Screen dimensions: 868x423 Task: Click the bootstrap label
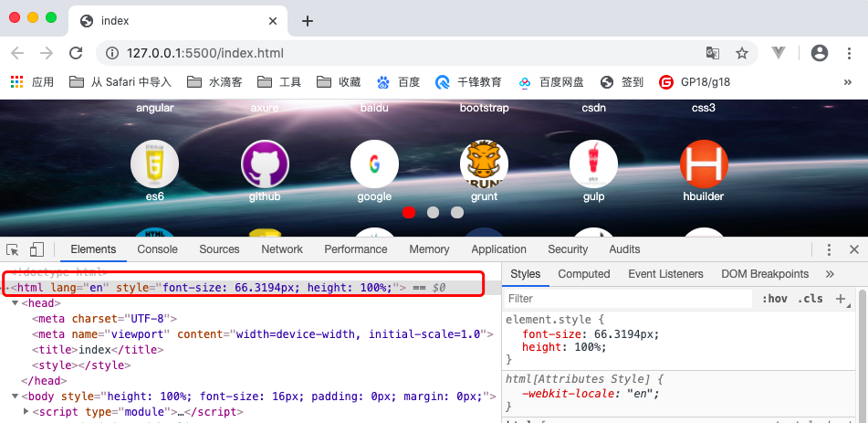click(484, 108)
